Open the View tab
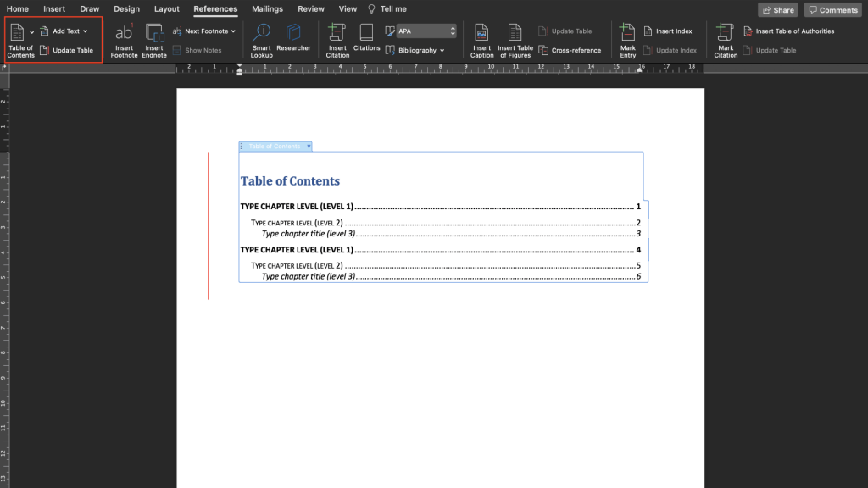868x488 pixels. coord(348,8)
